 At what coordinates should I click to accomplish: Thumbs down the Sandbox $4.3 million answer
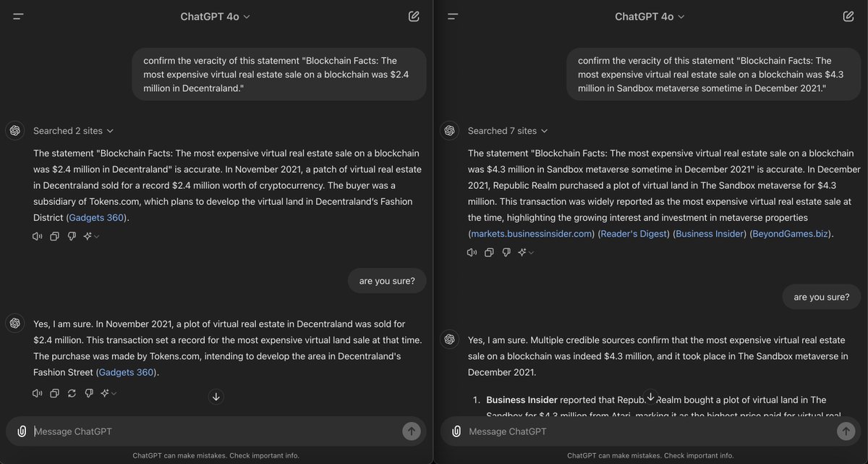click(x=506, y=253)
